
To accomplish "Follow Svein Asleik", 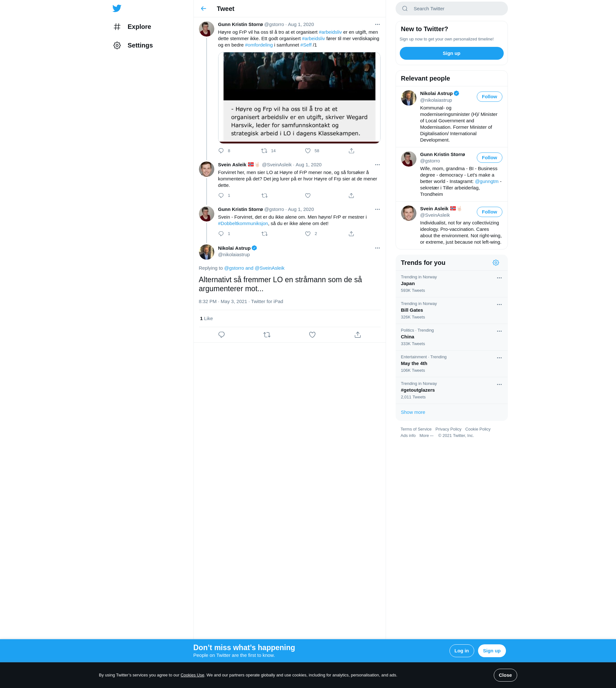I will [x=489, y=212].
